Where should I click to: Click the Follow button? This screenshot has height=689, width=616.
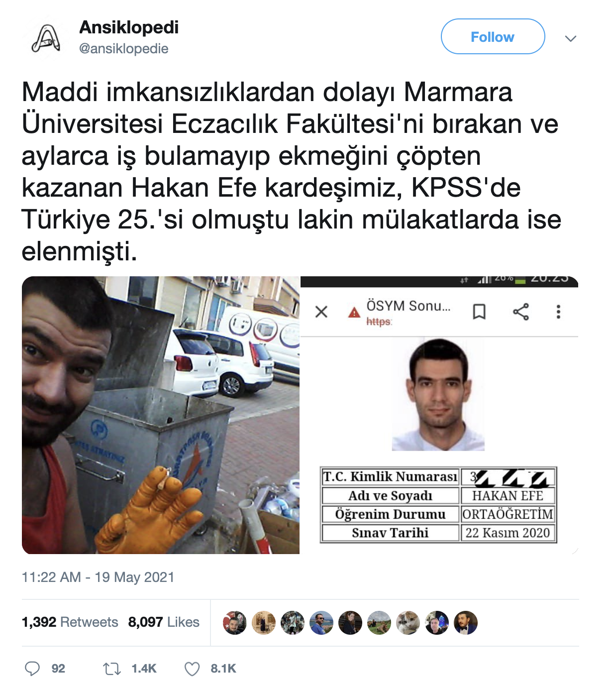point(493,36)
